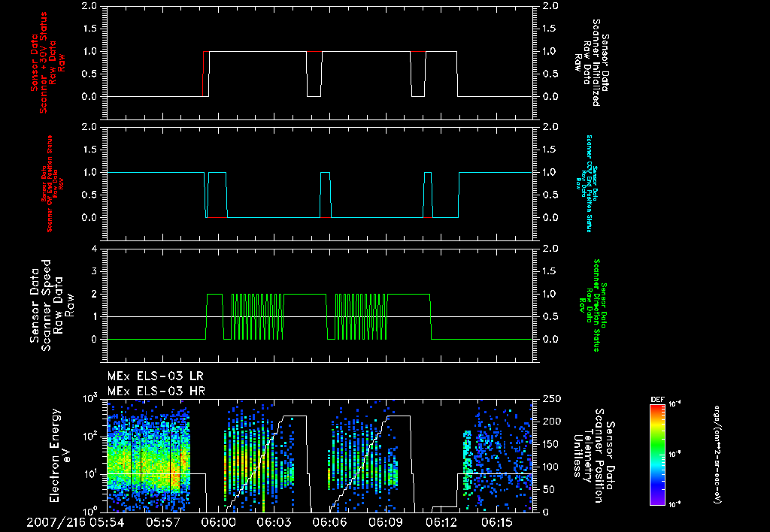The height and width of the screenshot is (532, 770).
Task: Select the "MEx ELS-03 HR" label
Action: coord(156,391)
